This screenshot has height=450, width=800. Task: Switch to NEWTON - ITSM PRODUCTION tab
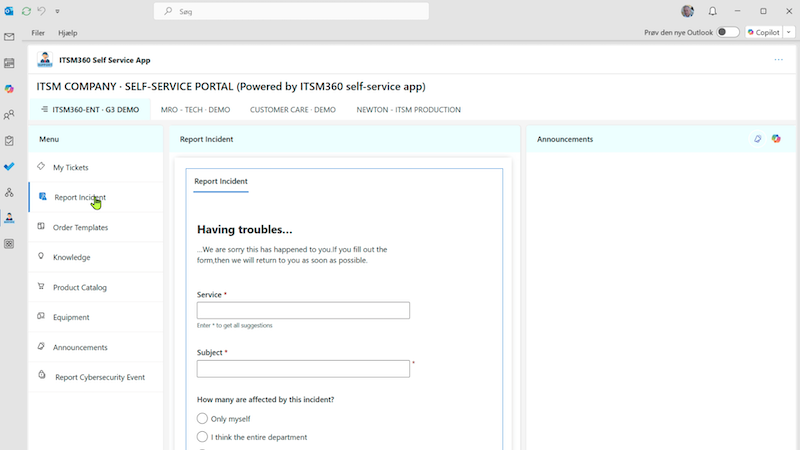[408, 110]
